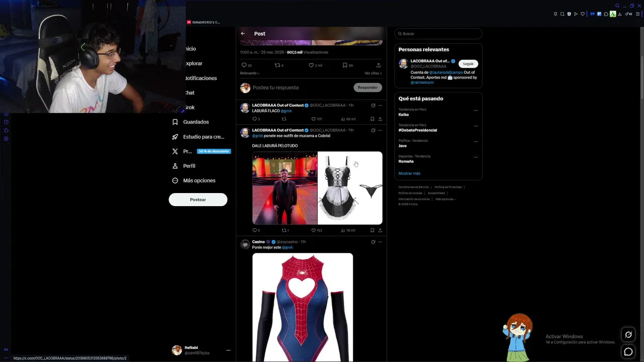Bookmark the LABURÁ FLACO reply
644x362 pixels.
(372, 119)
